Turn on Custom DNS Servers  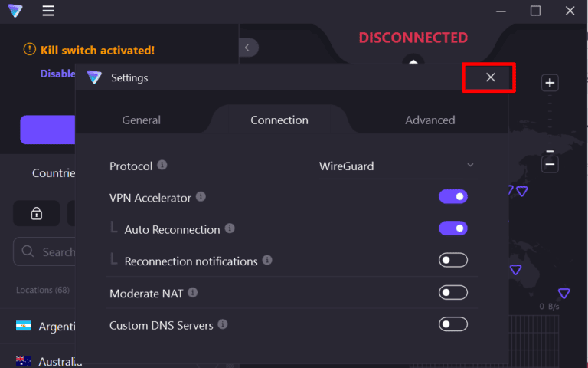[x=452, y=324]
